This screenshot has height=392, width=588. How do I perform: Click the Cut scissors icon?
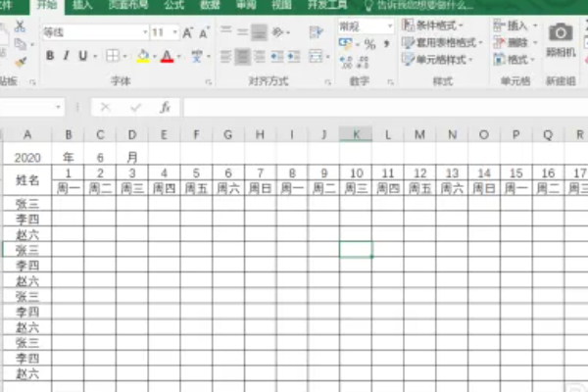pos(20,25)
